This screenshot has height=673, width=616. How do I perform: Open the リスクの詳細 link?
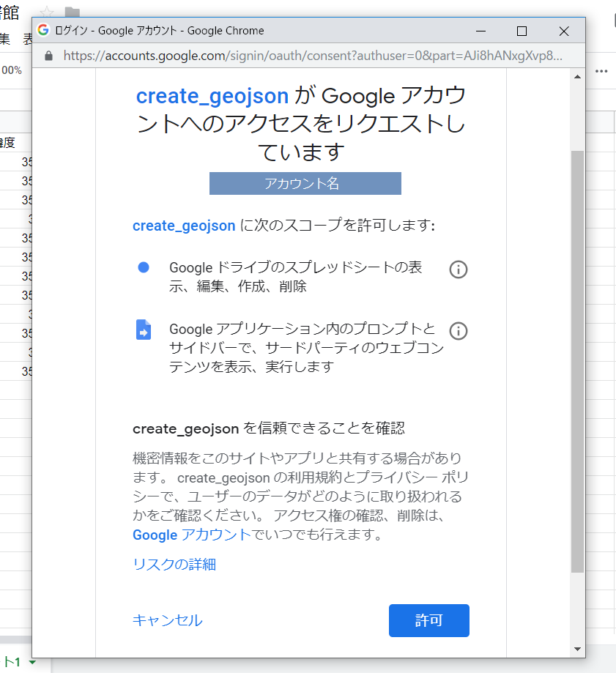point(174,564)
